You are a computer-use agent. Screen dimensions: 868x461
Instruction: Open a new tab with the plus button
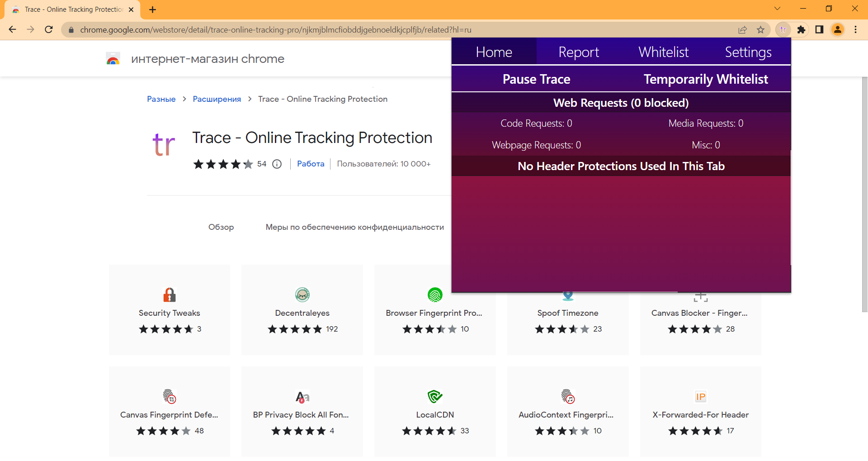click(152, 10)
